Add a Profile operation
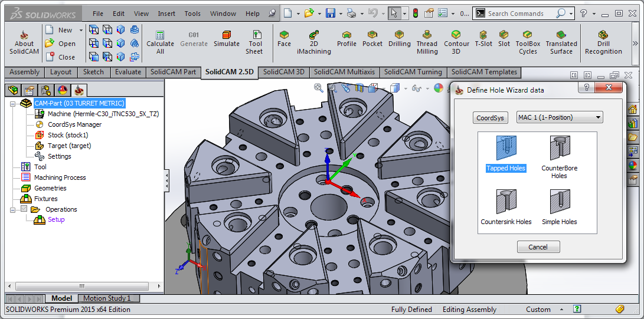644x319 pixels. pyautogui.click(x=346, y=39)
